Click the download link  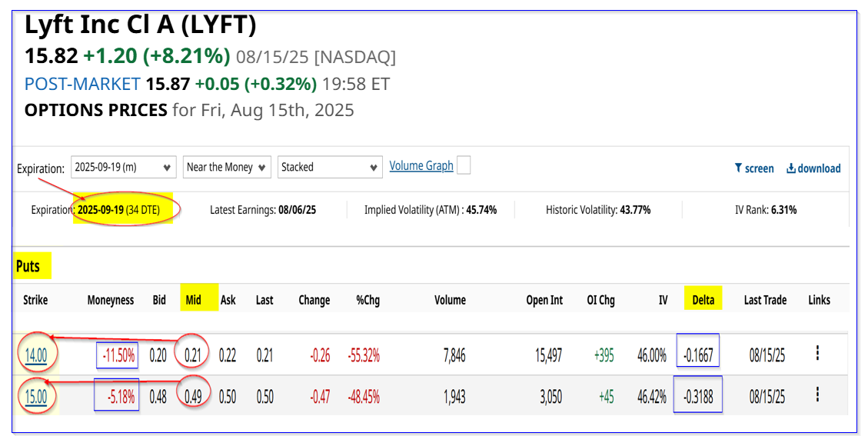tap(813, 168)
